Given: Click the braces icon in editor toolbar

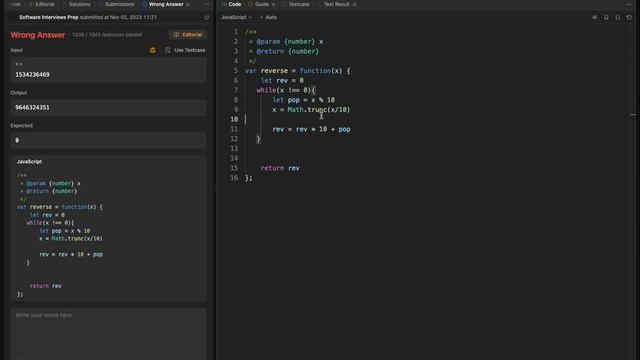Looking at the screenshot, I should click(x=618, y=18).
